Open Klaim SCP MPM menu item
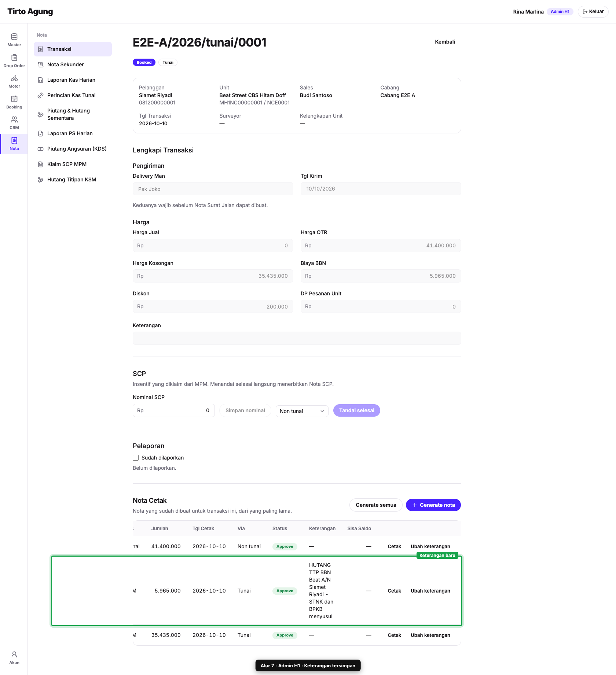 coord(73,164)
